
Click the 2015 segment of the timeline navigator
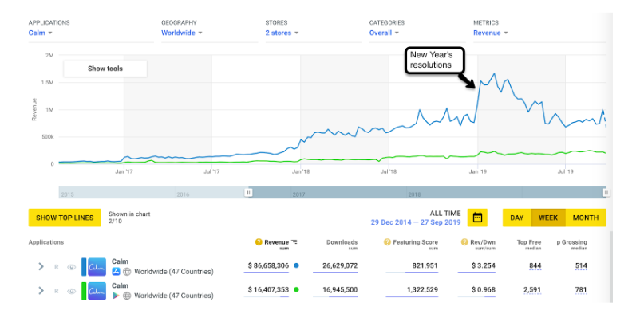(117, 193)
